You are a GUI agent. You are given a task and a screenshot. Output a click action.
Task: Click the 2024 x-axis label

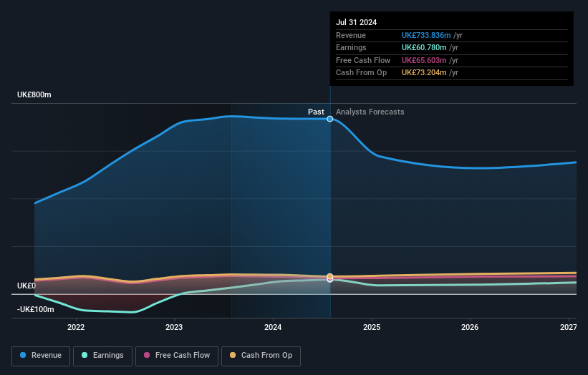[273, 328]
